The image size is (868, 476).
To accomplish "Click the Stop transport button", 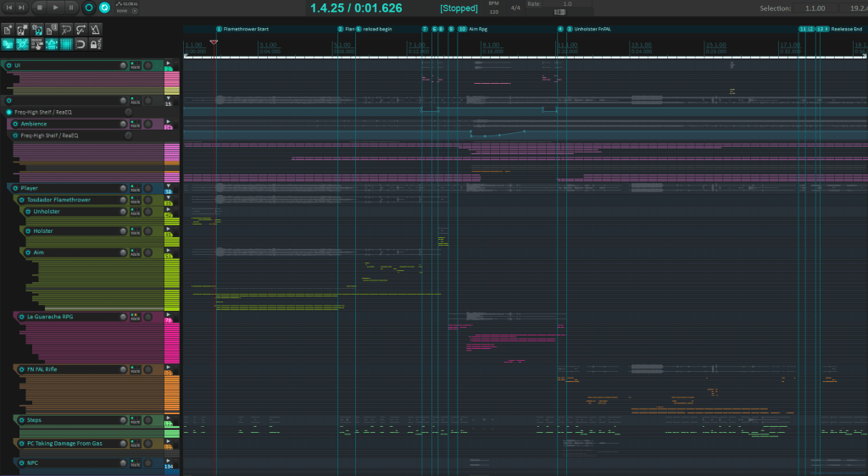I will point(40,8).
